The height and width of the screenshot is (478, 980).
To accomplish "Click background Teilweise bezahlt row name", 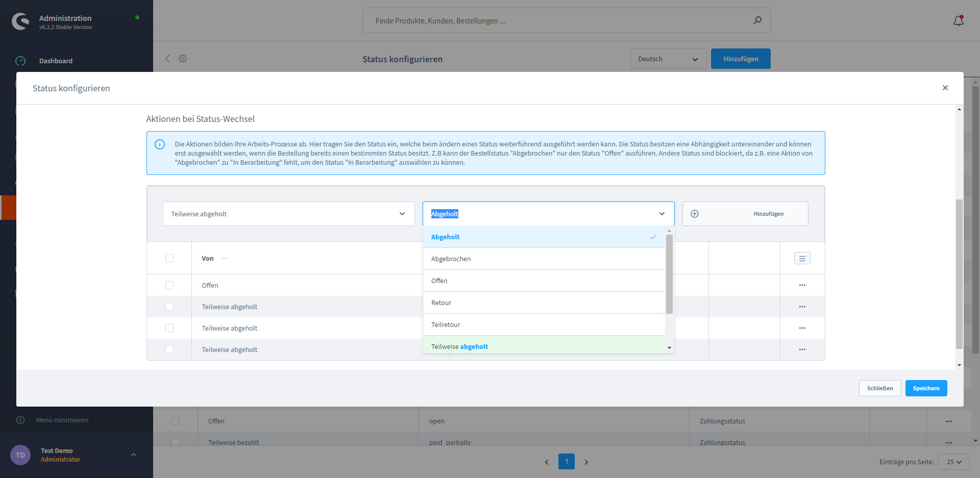I will pyautogui.click(x=234, y=442).
